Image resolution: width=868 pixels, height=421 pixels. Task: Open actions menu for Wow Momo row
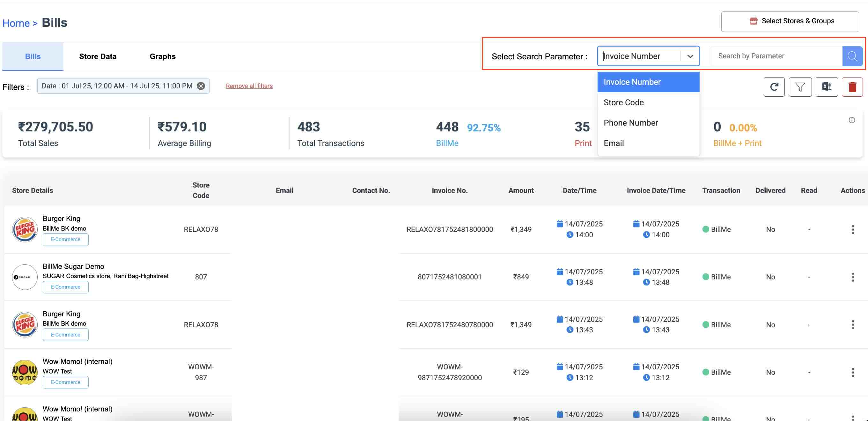point(852,373)
